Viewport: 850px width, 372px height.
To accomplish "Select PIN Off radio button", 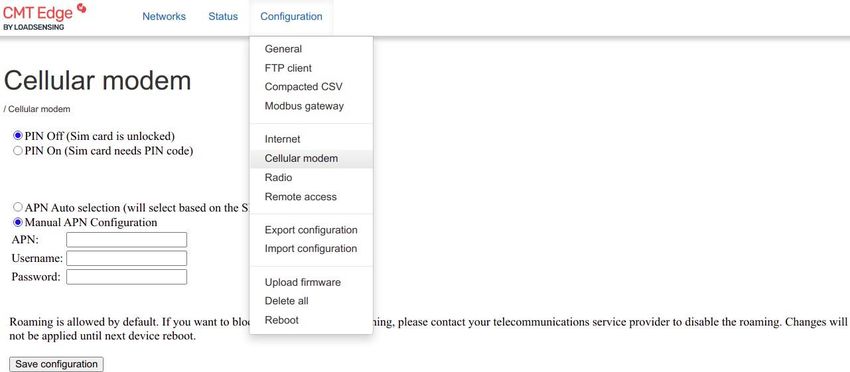I will 18,136.
